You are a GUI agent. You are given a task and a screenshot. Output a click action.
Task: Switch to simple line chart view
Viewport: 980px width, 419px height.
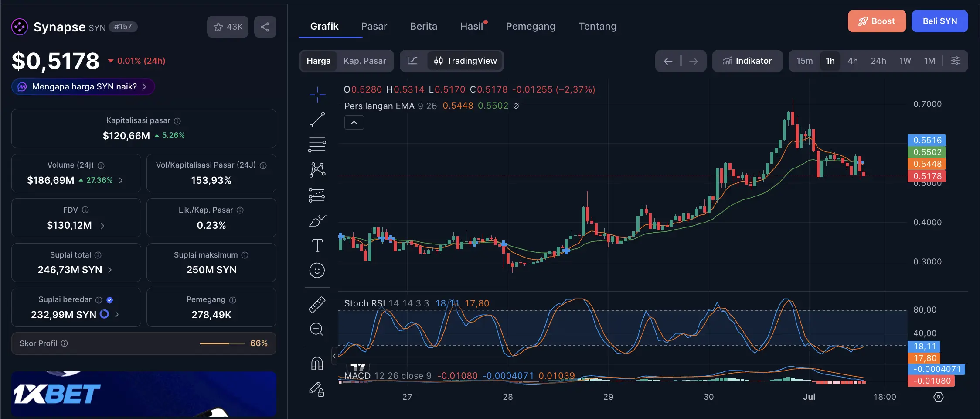412,61
